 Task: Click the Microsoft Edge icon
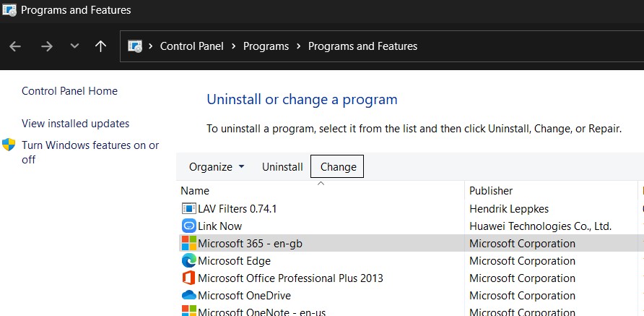click(188, 260)
